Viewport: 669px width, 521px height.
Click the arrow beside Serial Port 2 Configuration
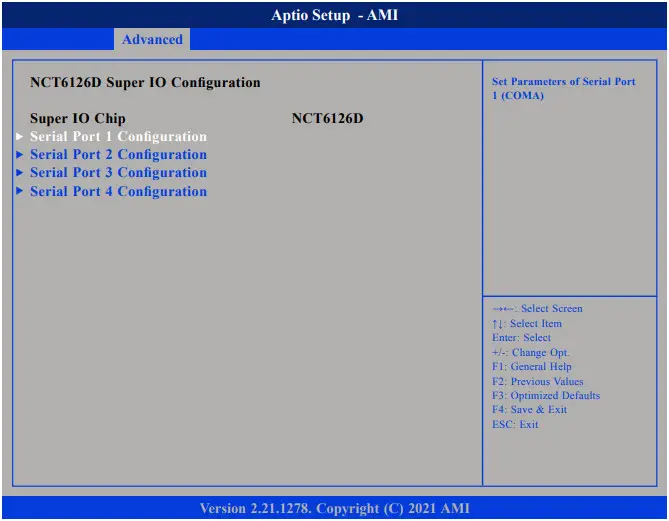click(x=19, y=154)
